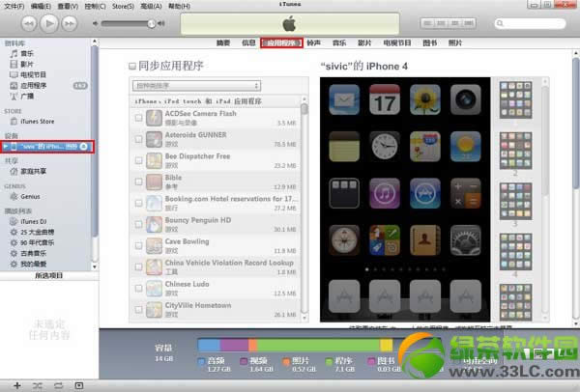Check the China Vehicle Violation checkbox
Viewport: 580px width, 392px height.
coord(138,266)
